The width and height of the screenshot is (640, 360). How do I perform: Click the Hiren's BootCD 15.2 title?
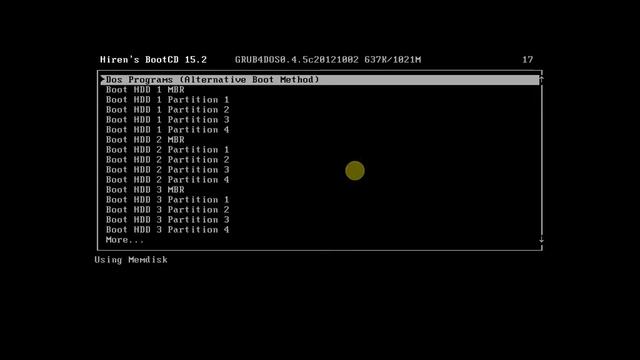pyautogui.click(x=153, y=60)
